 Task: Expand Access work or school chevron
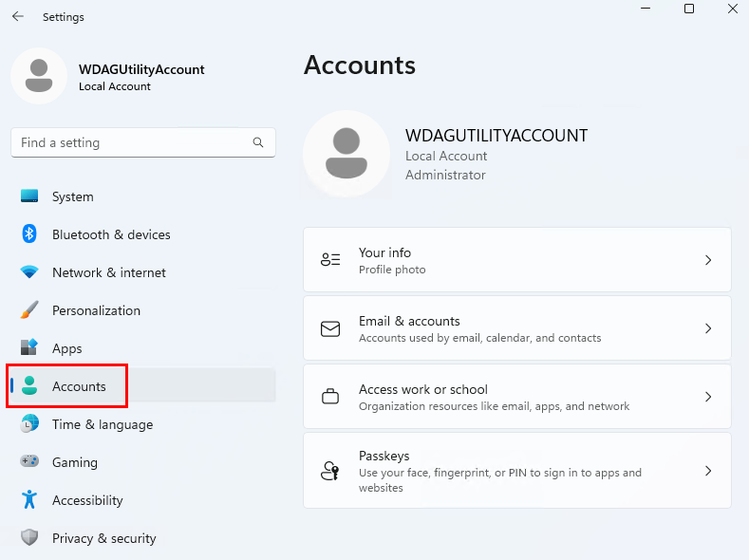coord(708,397)
